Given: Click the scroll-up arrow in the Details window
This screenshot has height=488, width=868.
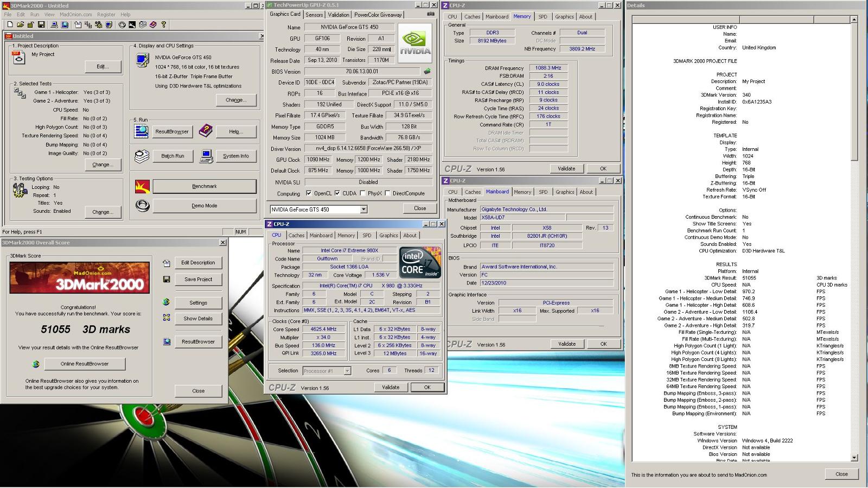Looking at the screenshot, I should 854,20.
